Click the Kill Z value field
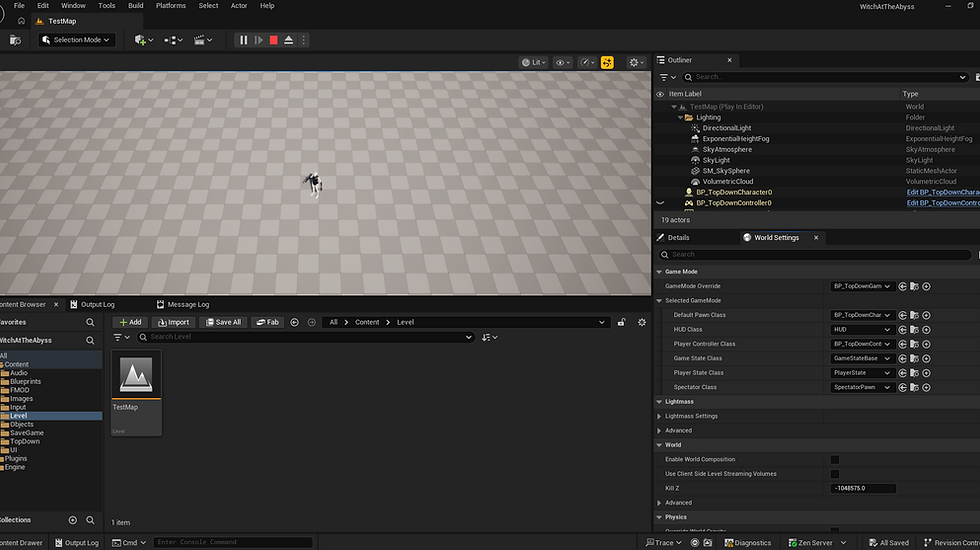 click(x=862, y=488)
